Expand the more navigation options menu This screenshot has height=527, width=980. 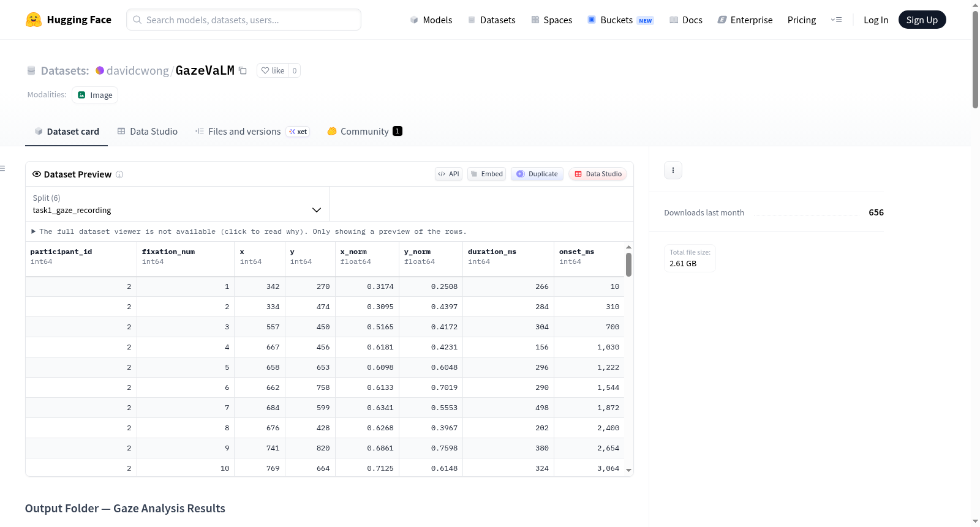click(836, 20)
